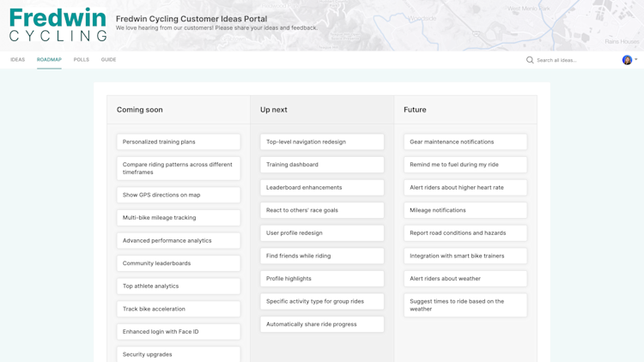Click the Fredwin Cycling logo
The width and height of the screenshot is (644, 362).
pyautogui.click(x=58, y=24)
